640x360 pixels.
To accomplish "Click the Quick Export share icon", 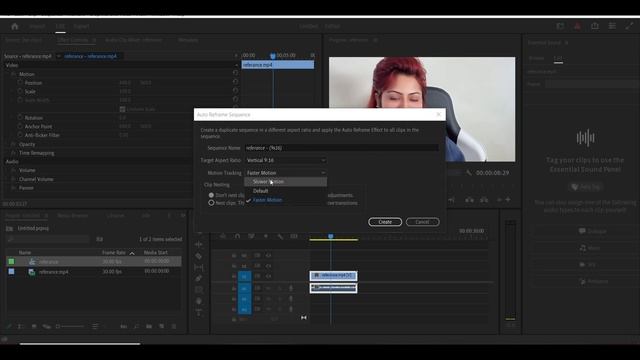I will [x=595, y=26].
